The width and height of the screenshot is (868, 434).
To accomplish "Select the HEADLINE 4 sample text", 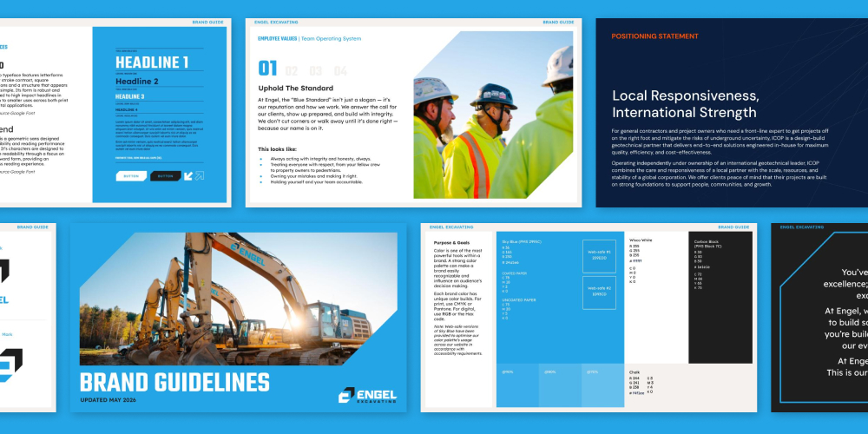I will pyautogui.click(x=127, y=109).
